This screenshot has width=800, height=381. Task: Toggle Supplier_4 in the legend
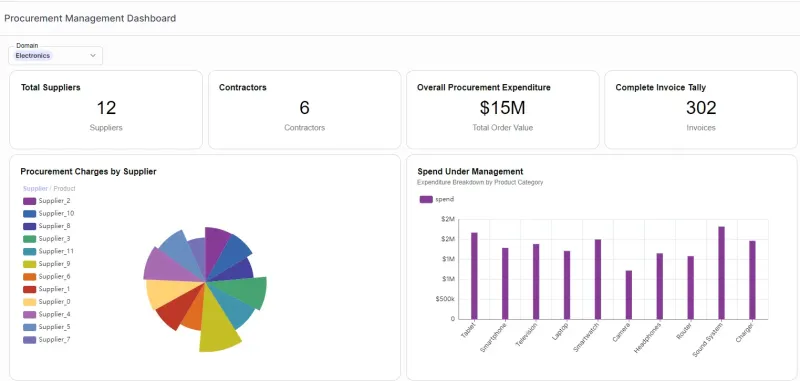(x=46, y=314)
